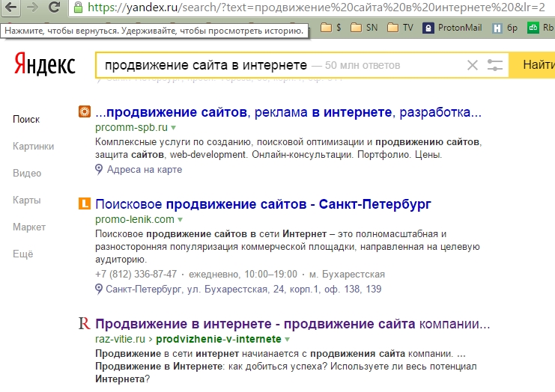Viewport: 555px width, 392px height.
Task: Click the Яндекс logo
Action: [45, 64]
